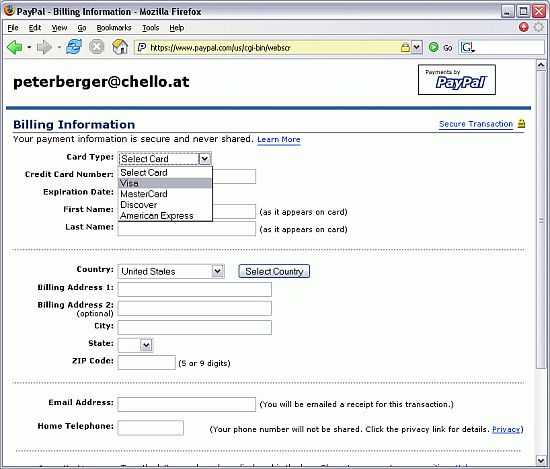This screenshot has height=469, width=550.
Task: Click the red update notification icon
Action: tap(524, 27)
